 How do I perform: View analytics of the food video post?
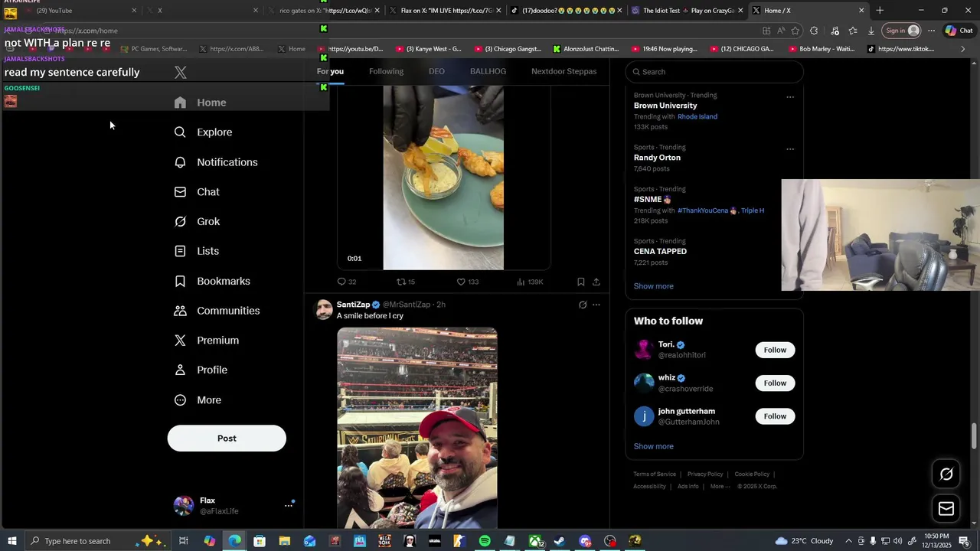(x=530, y=282)
